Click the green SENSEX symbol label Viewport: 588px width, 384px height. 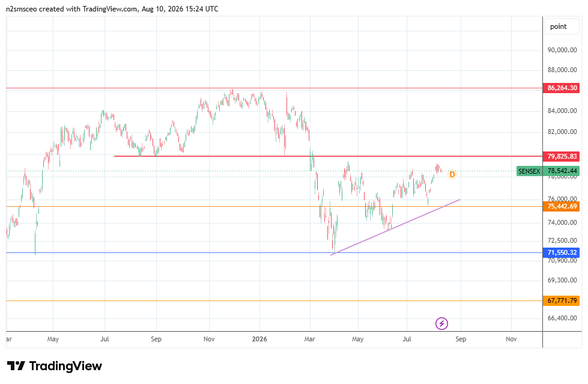(529, 171)
